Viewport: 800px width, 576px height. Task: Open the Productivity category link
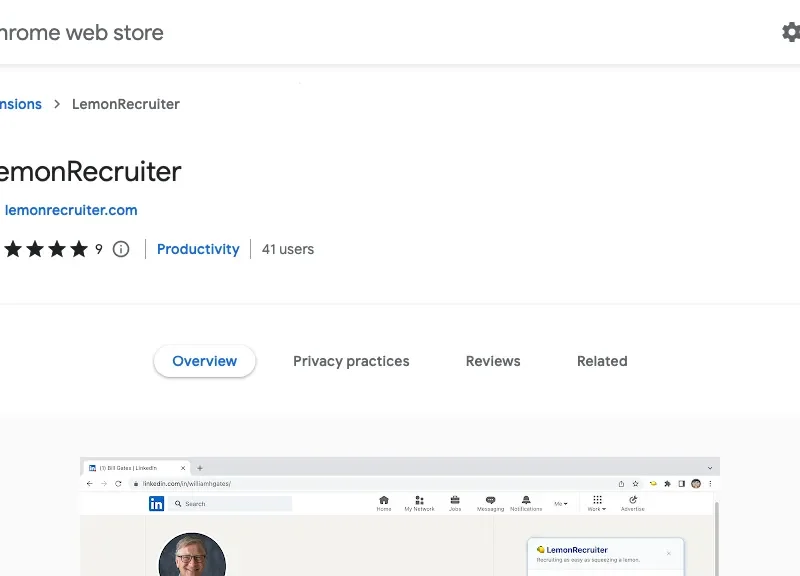198,249
